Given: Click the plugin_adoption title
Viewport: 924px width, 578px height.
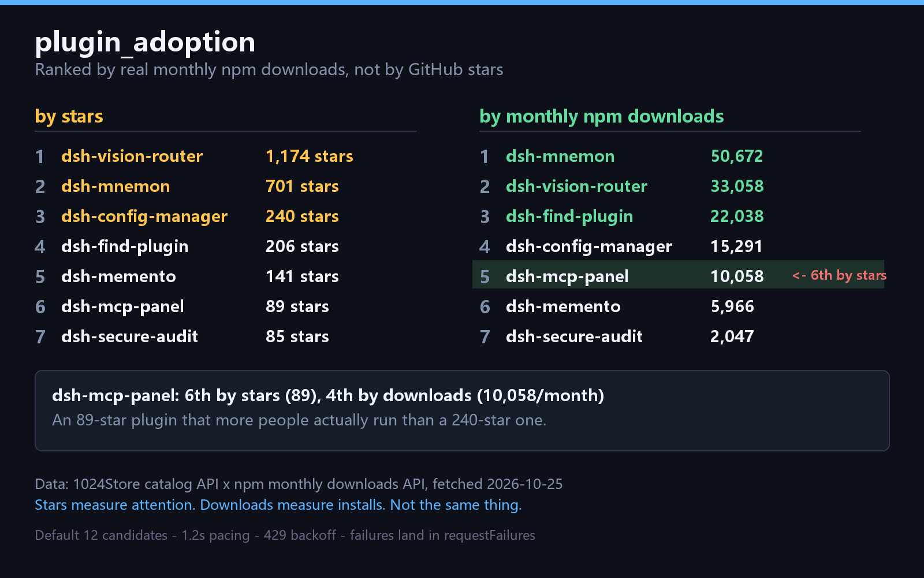Looking at the screenshot, I should [x=145, y=43].
